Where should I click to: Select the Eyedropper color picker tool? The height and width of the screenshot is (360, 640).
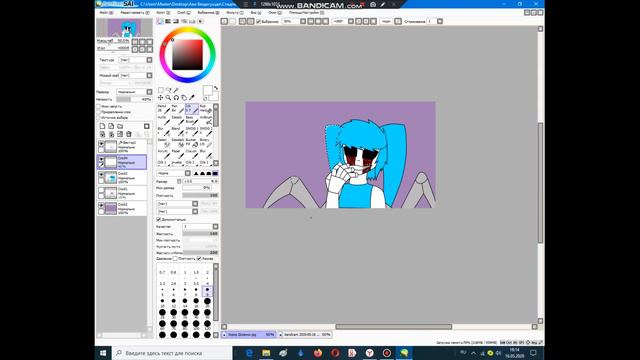pyautogui.click(x=191, y=98)
